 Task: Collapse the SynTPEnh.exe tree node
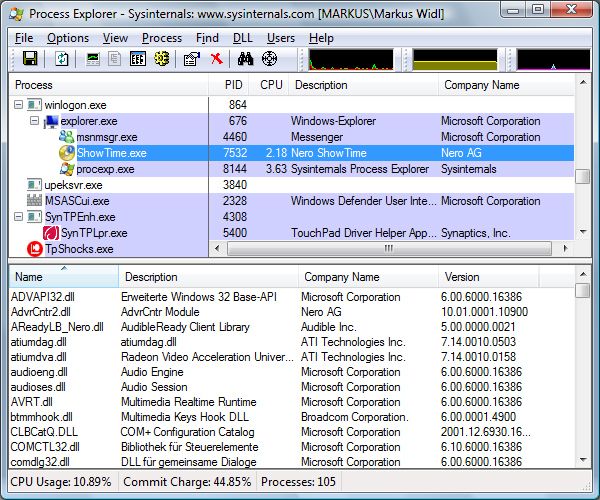(x=18, y=217)
